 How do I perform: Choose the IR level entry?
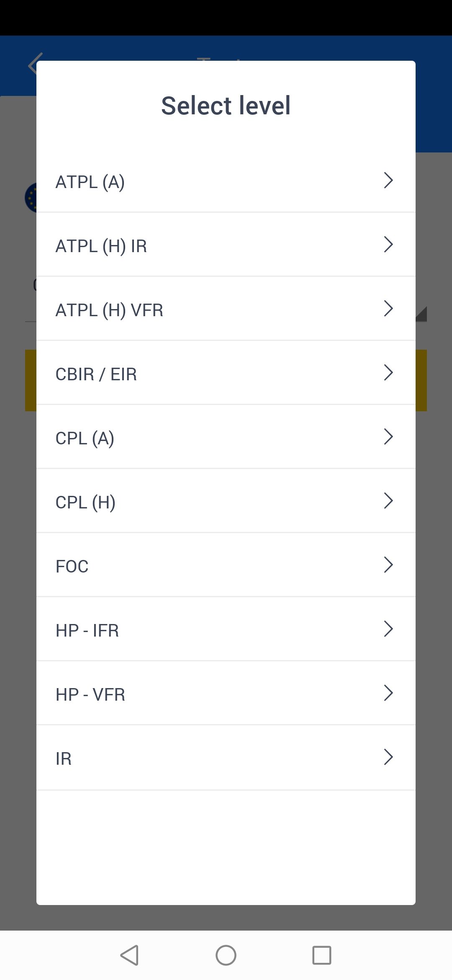point(64,759)
